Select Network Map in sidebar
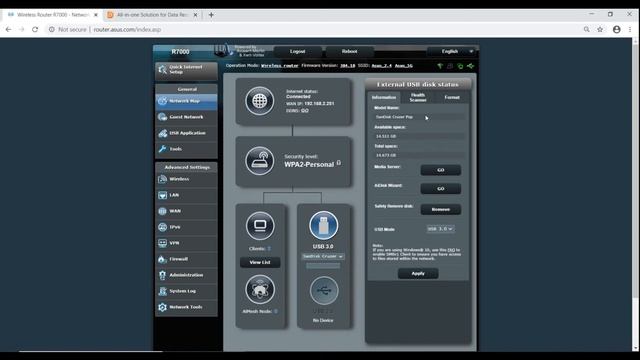Screen dimensions: 640x360 click(186, 101)
